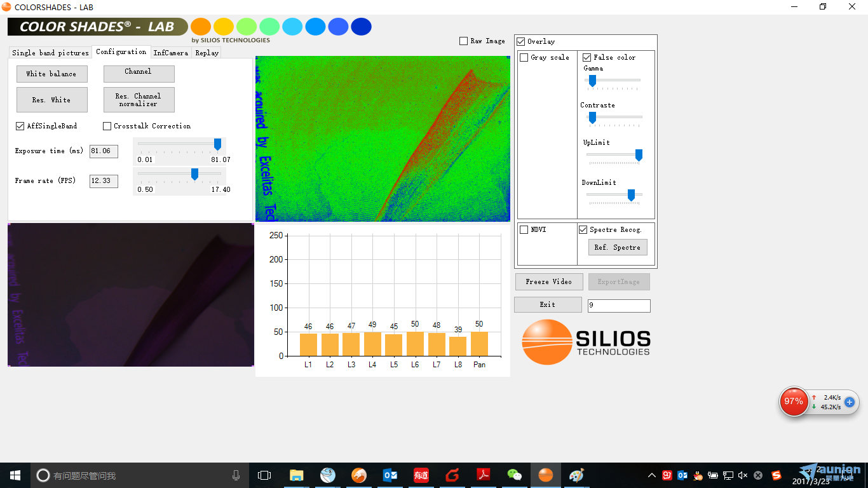Click the orange fox taskbar icon
This screenshot has height=488, width=868.
click(359, 475)
